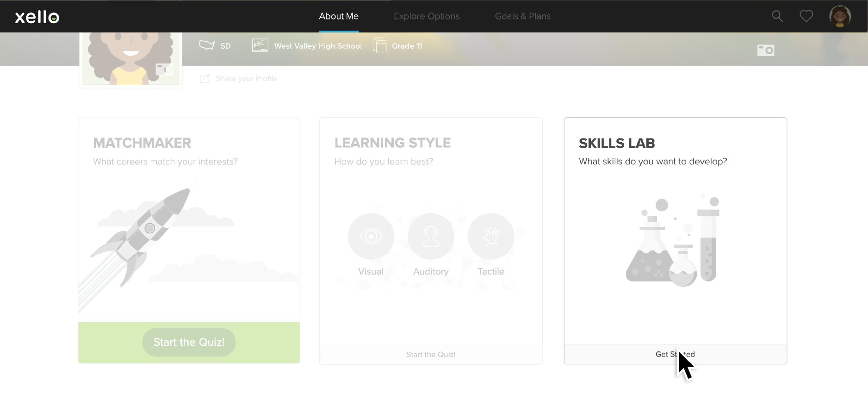Click the SD state map icon
This screenshot has height=420, width=868.
coord(207,45)
